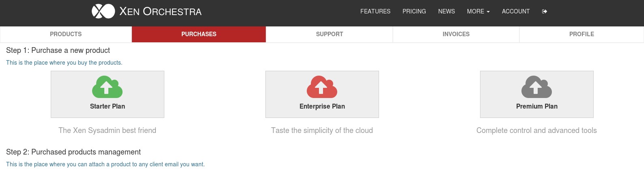Open the Account menu item

pyautogui.click(x=515, y=11)
